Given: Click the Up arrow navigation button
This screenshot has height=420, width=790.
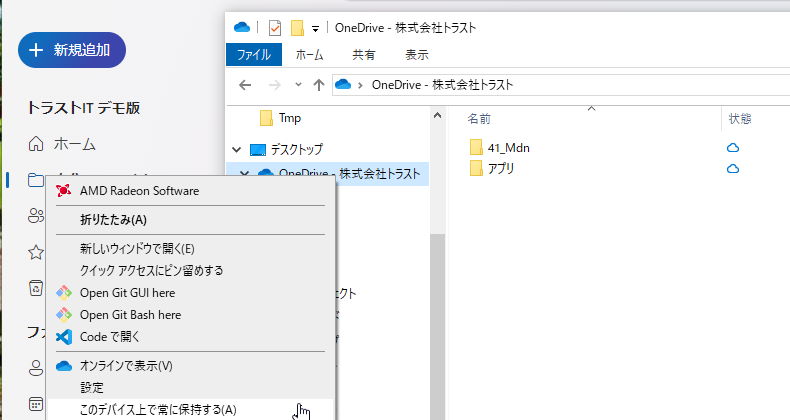Looking at the screenshot, I should (x=316, y=84).
